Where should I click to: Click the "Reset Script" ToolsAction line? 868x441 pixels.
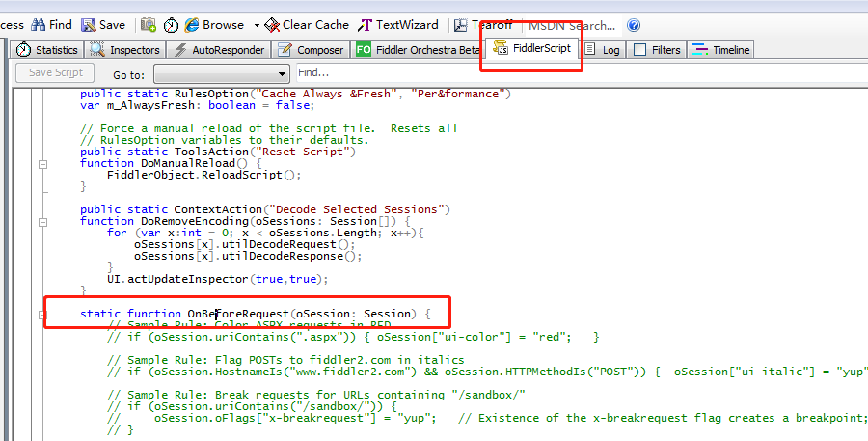click(218, 152)
